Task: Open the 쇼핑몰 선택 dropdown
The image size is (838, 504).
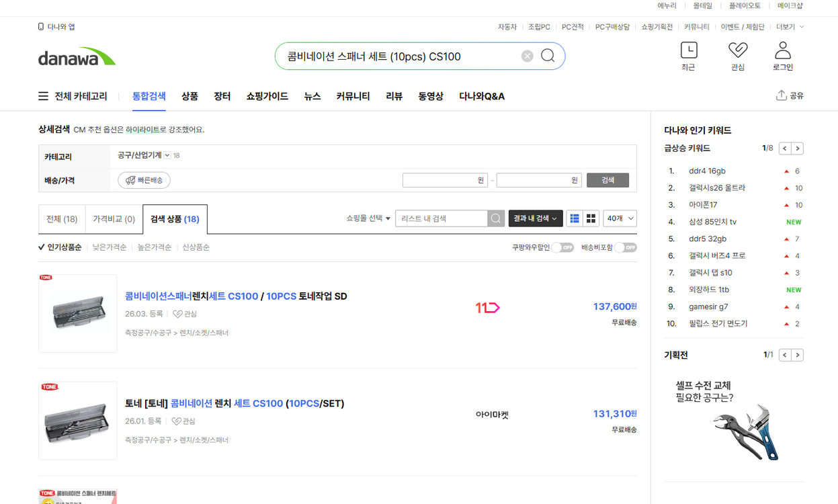Action: tap(368, 218)
